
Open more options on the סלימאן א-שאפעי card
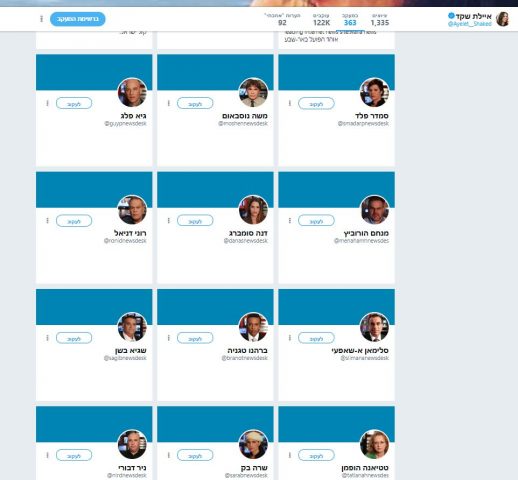coord(290,338)
